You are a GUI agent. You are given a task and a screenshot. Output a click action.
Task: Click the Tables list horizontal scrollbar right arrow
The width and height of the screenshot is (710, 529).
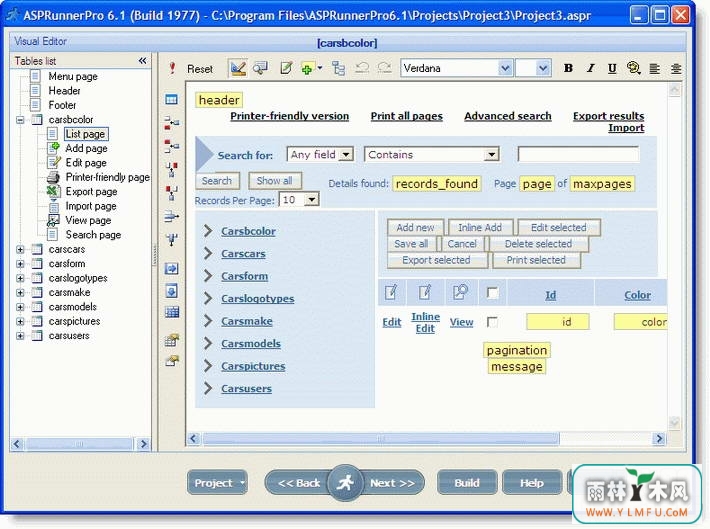pyautogui.click(x=144, y=444)
